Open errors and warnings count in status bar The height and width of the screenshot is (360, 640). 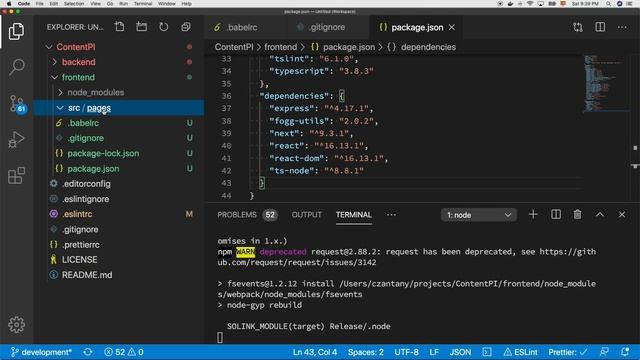pos(123,352)
